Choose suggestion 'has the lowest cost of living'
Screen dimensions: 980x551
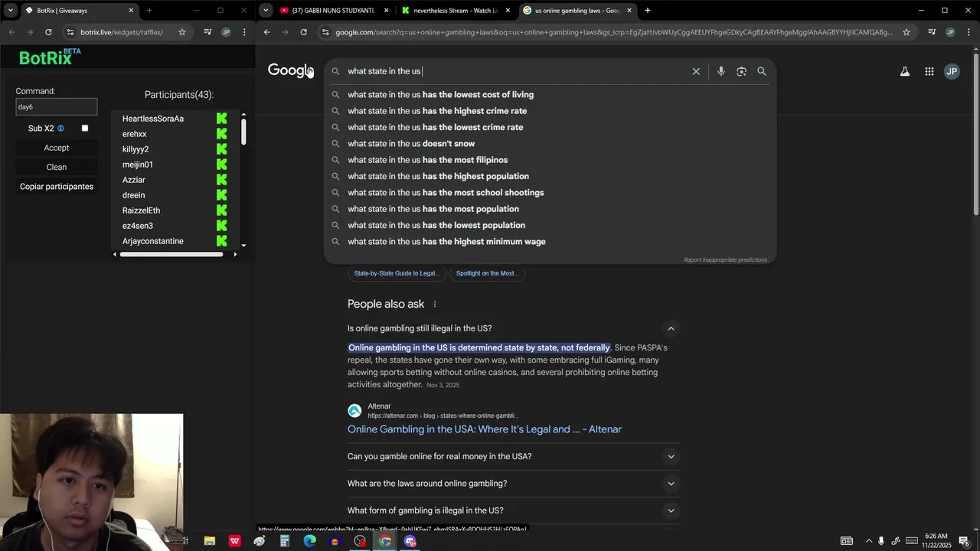click(x=550, y=95)
